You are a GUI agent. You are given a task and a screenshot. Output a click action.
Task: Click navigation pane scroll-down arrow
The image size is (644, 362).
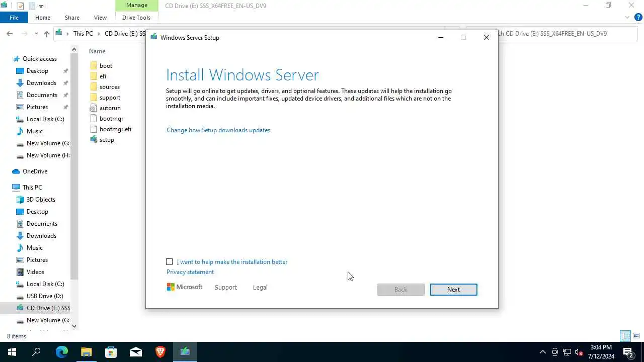tap(74, 326)
